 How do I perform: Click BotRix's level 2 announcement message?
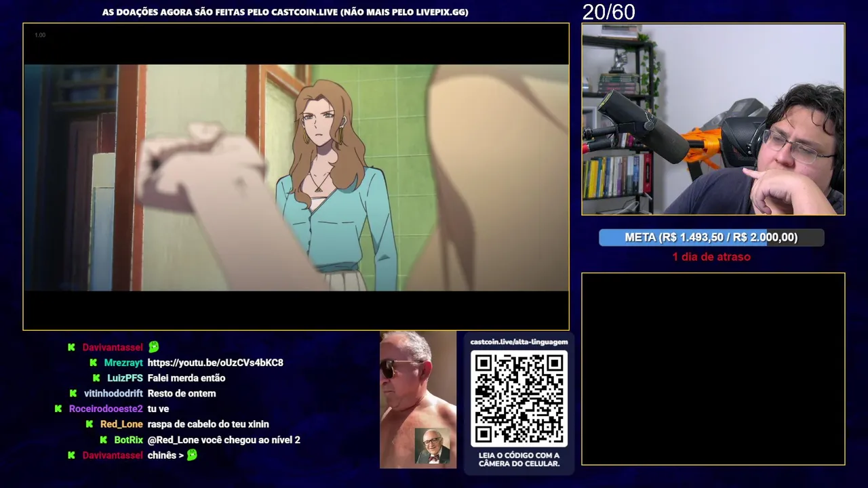click(224, 440)
